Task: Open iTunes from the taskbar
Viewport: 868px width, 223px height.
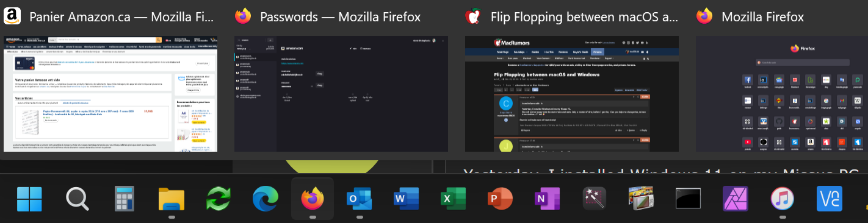Action: click(783, 199)
